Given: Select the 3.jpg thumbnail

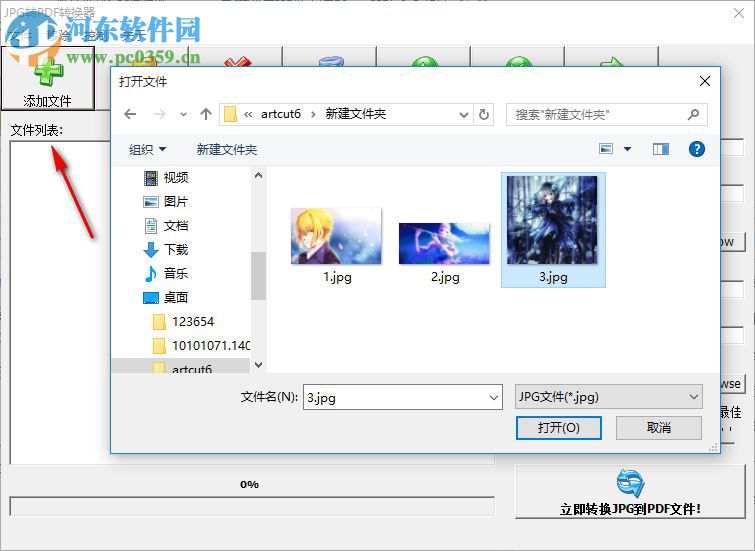Looking at the screenshot, I should 553,230.
